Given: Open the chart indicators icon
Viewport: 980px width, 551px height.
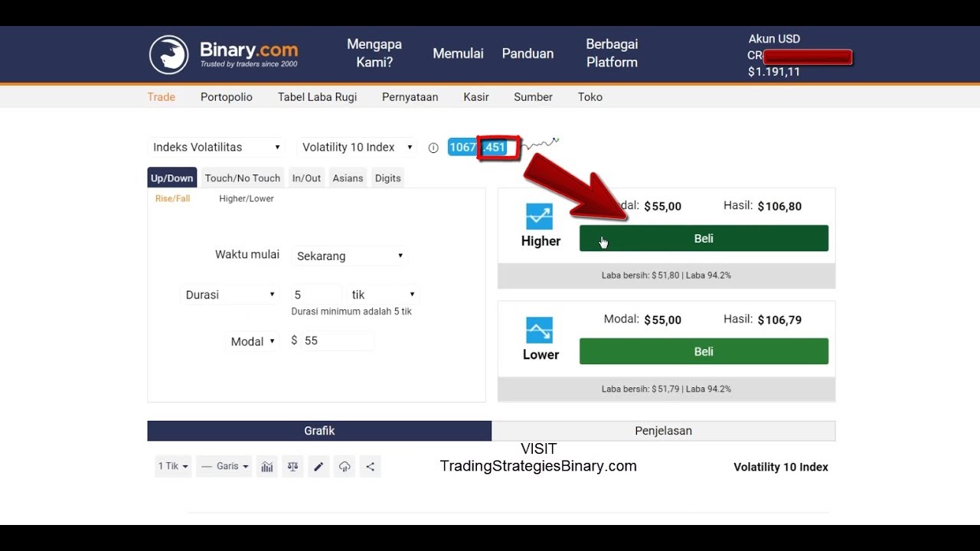Looking at the screenshot, I should coord(267,467).
